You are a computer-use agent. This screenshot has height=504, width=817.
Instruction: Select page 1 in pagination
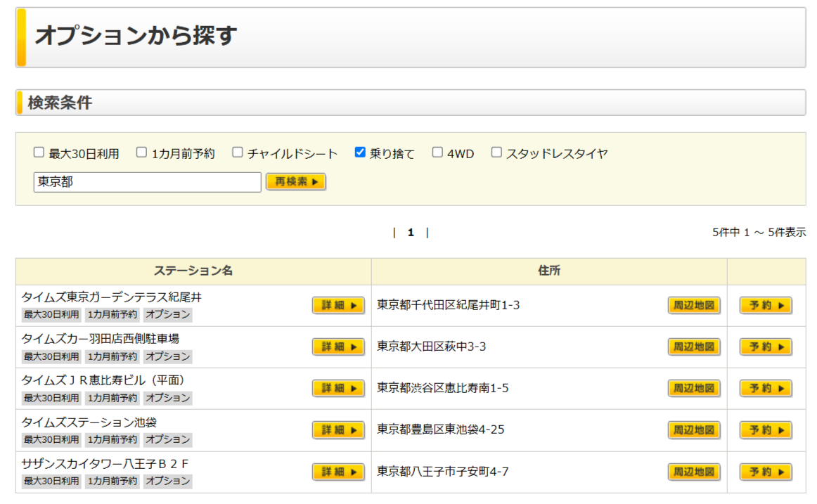pos(411,233)
